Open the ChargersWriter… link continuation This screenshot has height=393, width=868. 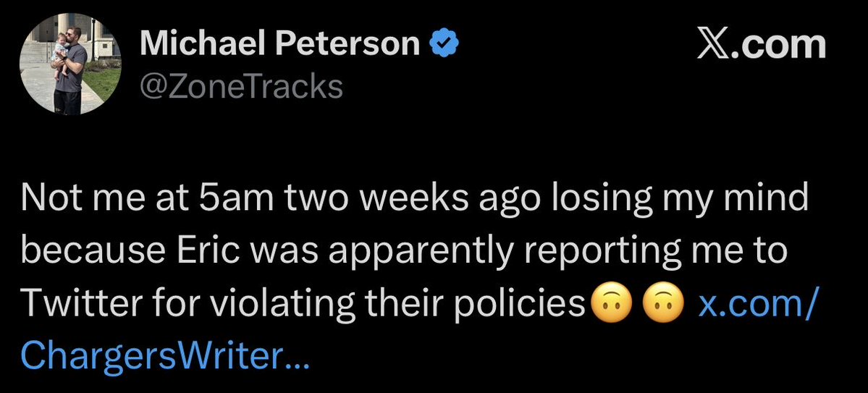click(164, 357)
